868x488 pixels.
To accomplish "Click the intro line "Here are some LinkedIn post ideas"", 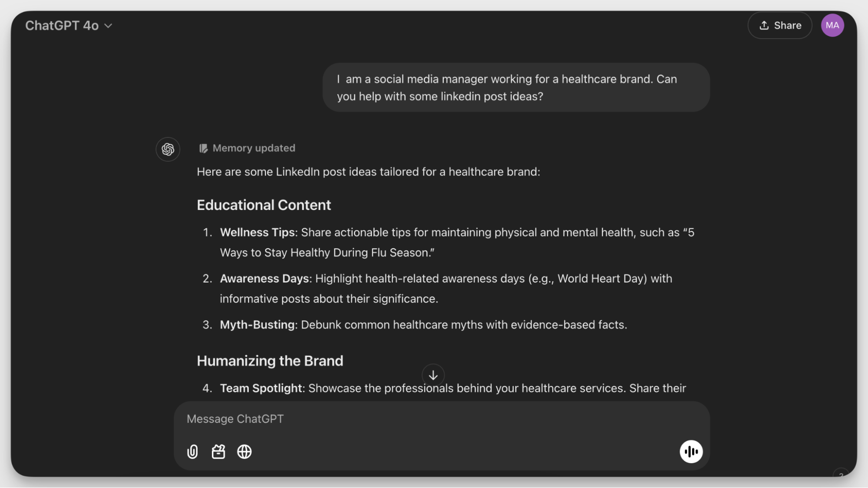I will [x=369, y=172].
